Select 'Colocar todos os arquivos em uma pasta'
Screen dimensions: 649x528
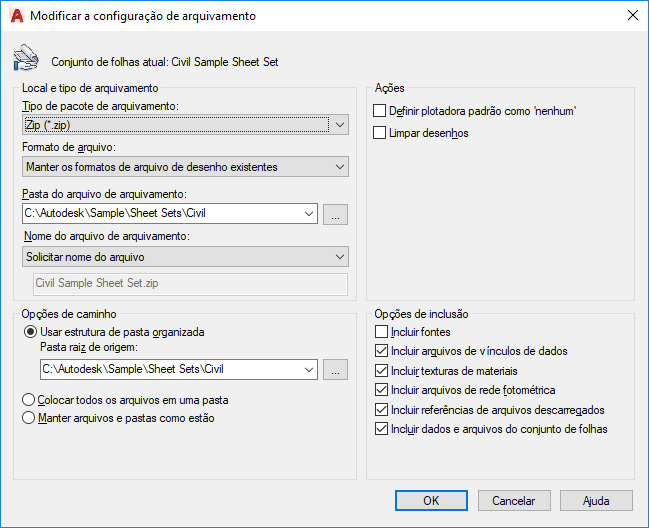(30, 399)
